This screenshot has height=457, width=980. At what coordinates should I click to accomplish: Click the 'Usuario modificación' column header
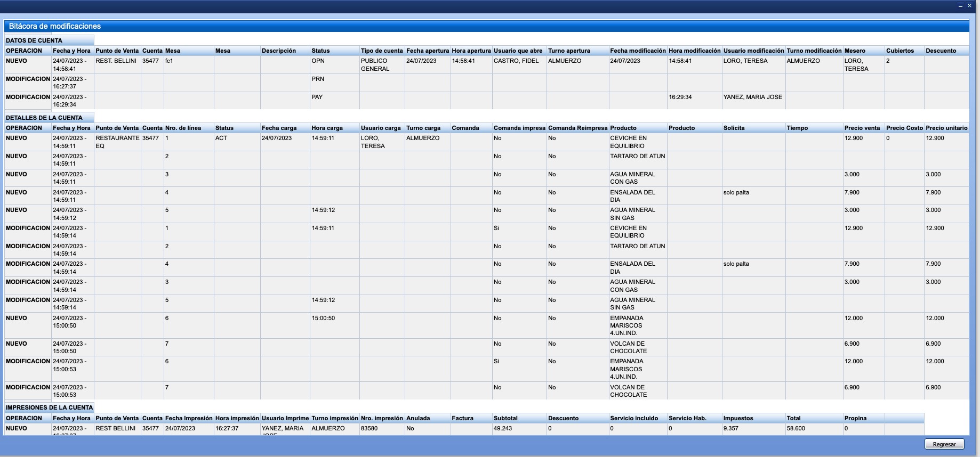(x=753, y=51)
